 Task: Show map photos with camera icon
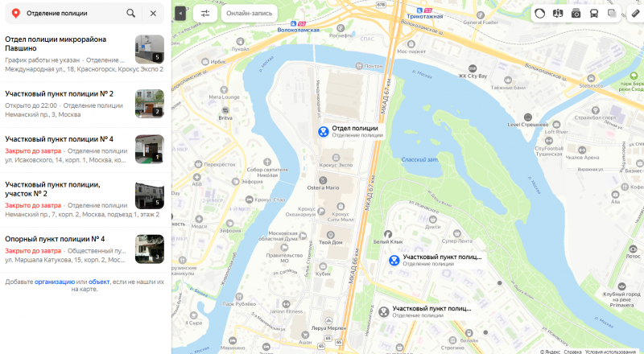pos(576,13)
